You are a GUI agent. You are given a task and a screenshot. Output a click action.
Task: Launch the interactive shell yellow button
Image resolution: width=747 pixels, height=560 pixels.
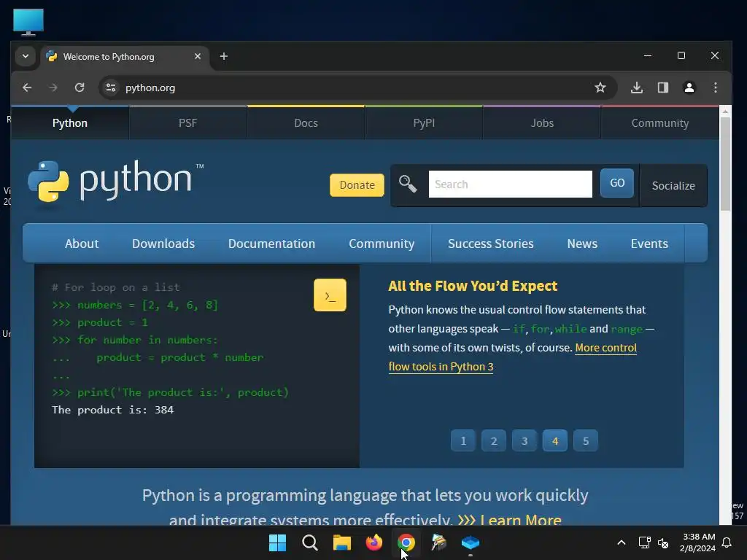pyautogui.click(x=330, y=295)
